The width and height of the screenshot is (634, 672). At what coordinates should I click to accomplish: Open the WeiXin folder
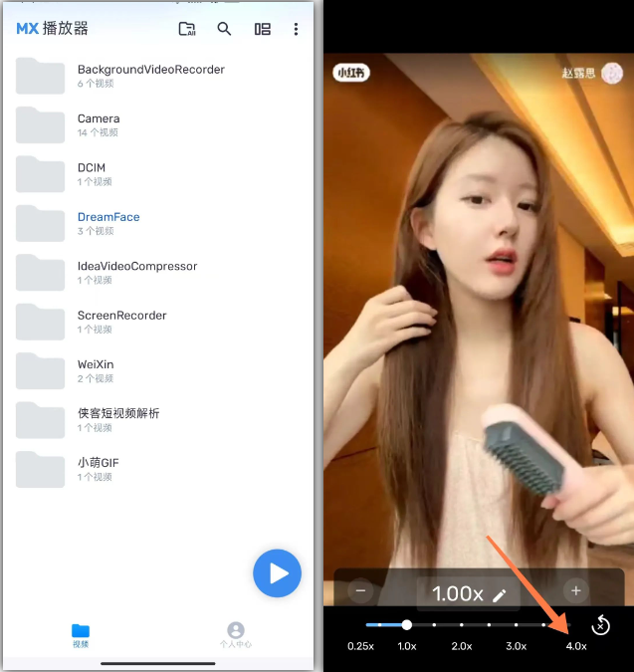(x=158, y=371)
